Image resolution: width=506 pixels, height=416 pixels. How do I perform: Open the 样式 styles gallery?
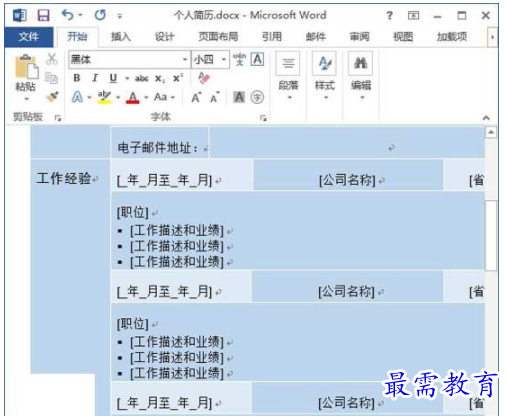tap(325, 77)
